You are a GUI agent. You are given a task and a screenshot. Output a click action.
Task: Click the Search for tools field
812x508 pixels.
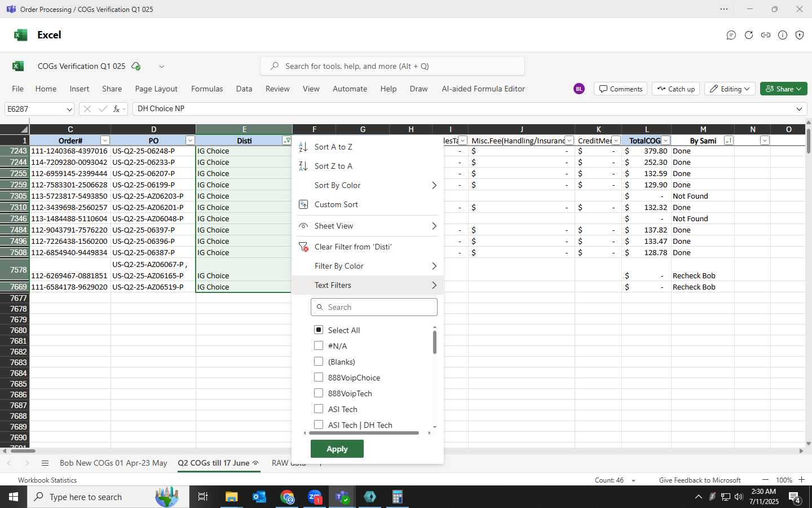click(392, 66)
